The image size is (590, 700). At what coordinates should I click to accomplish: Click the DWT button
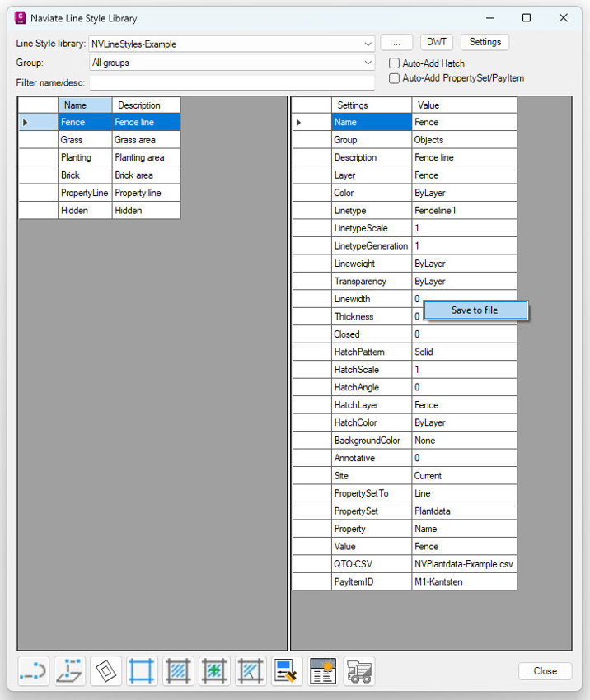pos(437,42)
